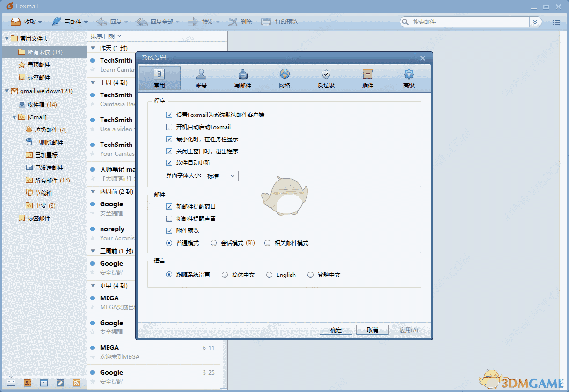Click the 搜索邮件 search field
569x392 pixels.
click(x=463, y=22)
